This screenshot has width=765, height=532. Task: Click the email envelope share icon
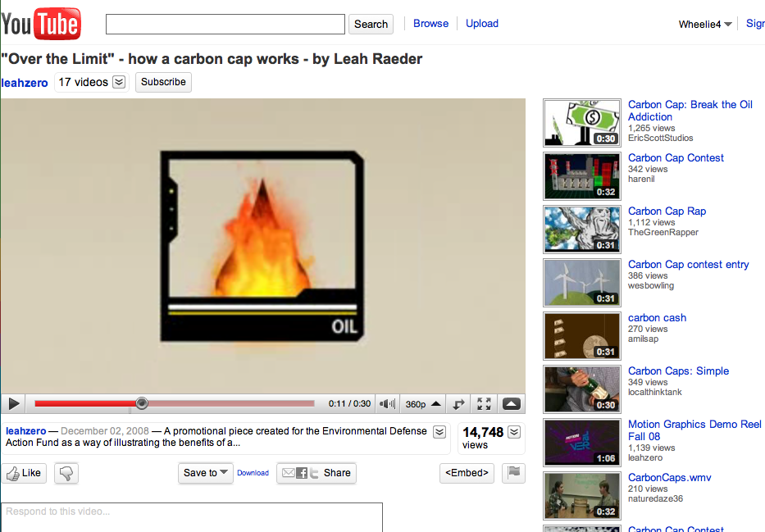coord(289,473)
